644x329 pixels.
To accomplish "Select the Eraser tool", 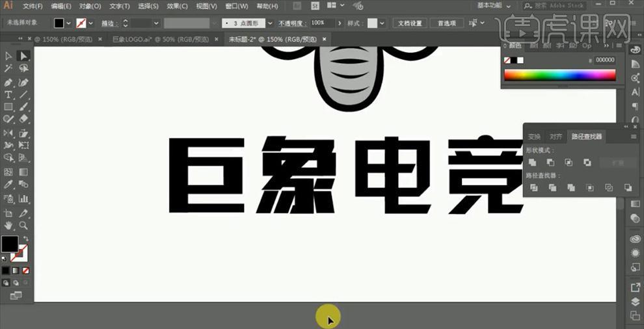I will 23,119.
